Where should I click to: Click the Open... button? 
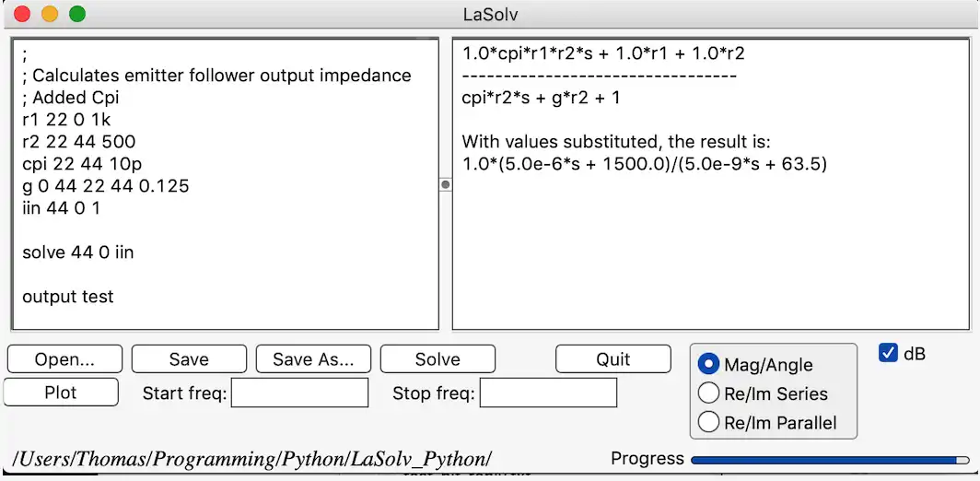coord(64,359)
